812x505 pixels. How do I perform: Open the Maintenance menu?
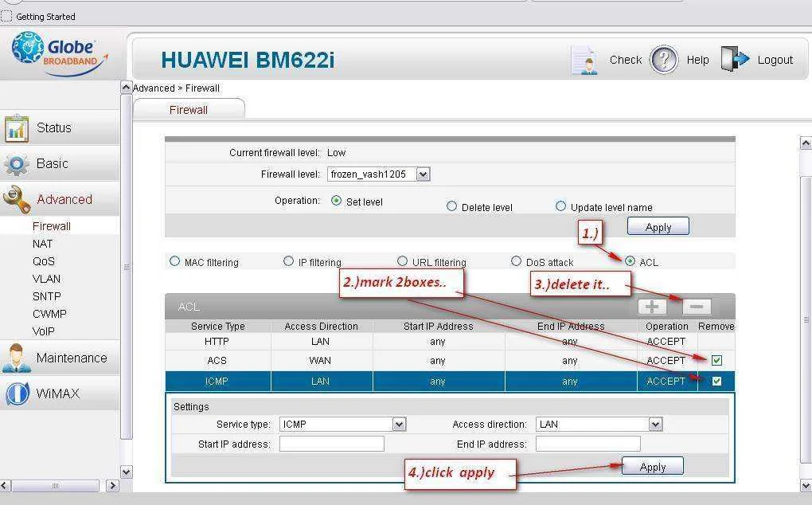coord(60,358)
